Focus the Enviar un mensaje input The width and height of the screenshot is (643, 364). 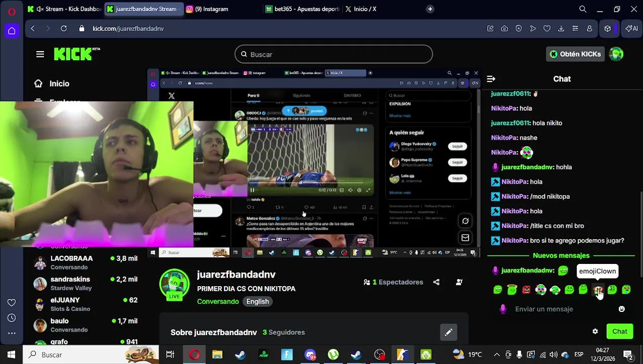pyautogui.click(x=562, y=309)
